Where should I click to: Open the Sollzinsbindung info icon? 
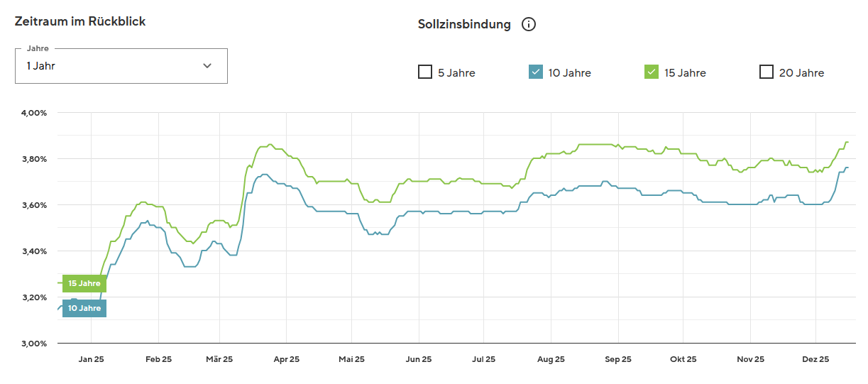pos(529,24)
